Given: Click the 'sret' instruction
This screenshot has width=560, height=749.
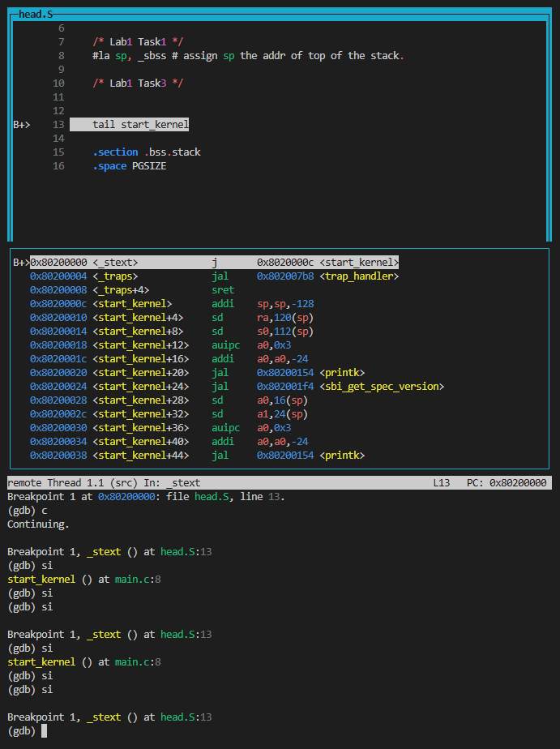Looking at the screenshot, I should point(223,290).
